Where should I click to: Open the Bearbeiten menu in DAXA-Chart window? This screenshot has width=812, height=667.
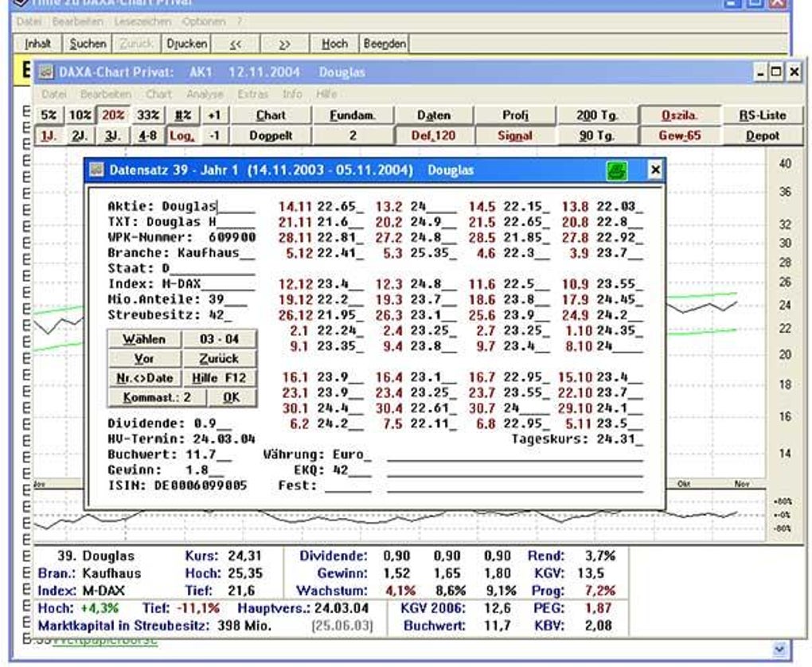pyautogui.click(x=106, y=94)
